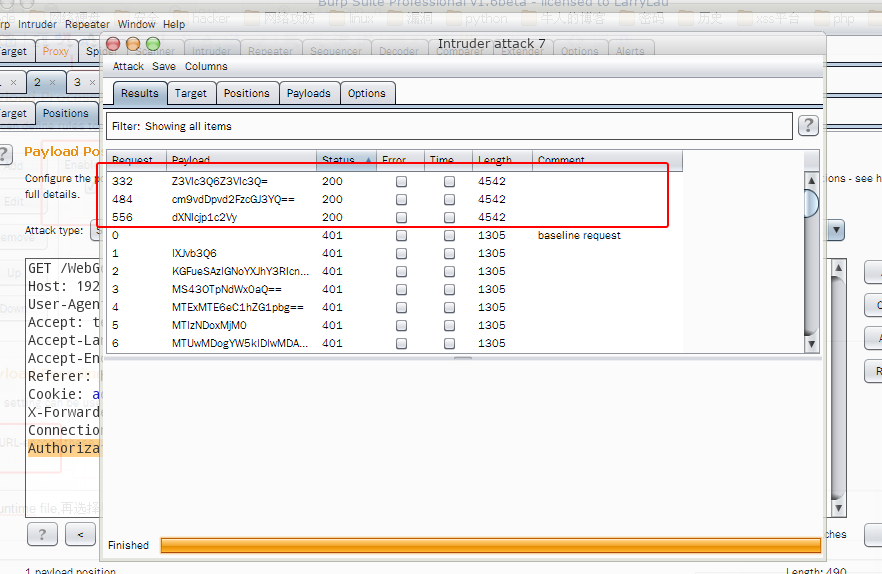This screenshot has width=882, height=574.
Task: Switch to attack window Positions tab
Action: (246, 93)
